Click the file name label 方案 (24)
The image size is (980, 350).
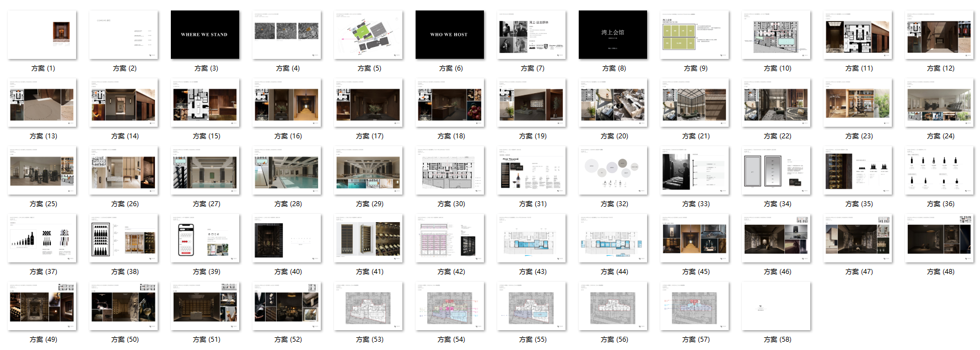940,136
